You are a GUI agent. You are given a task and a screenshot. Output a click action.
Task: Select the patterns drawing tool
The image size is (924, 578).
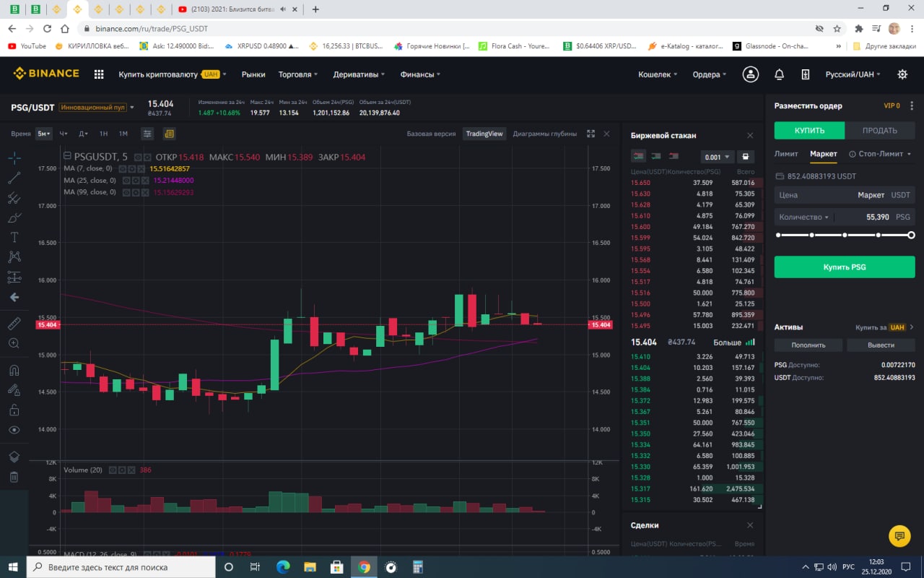(x=14, y=256)
